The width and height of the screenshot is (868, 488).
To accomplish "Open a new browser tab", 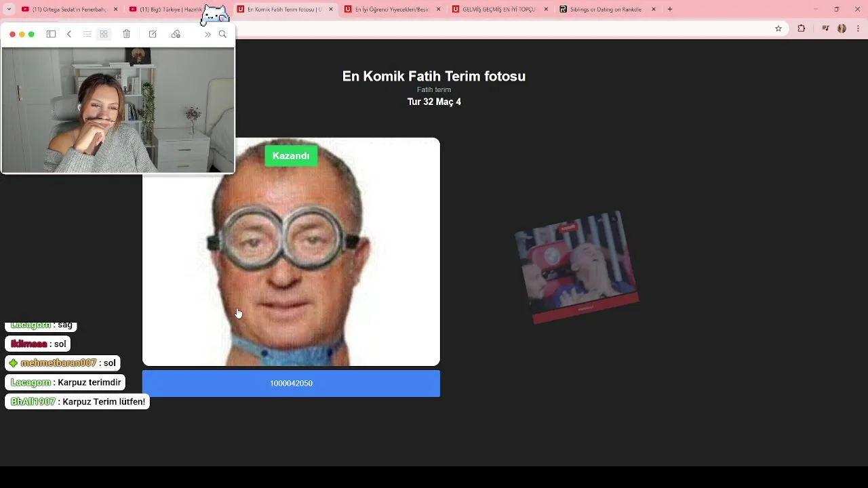I will pyautogui.click(x=670, y=9).
